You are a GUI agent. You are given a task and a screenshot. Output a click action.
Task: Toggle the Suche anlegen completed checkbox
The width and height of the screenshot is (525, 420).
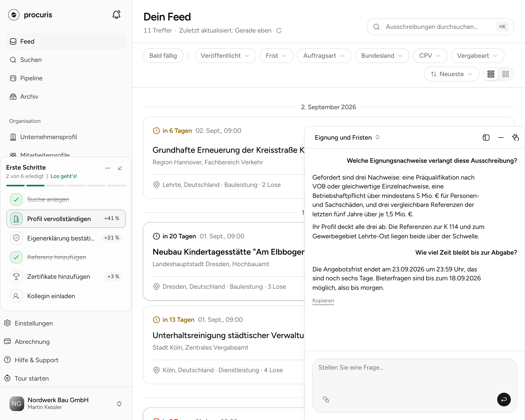click(16, 199)
